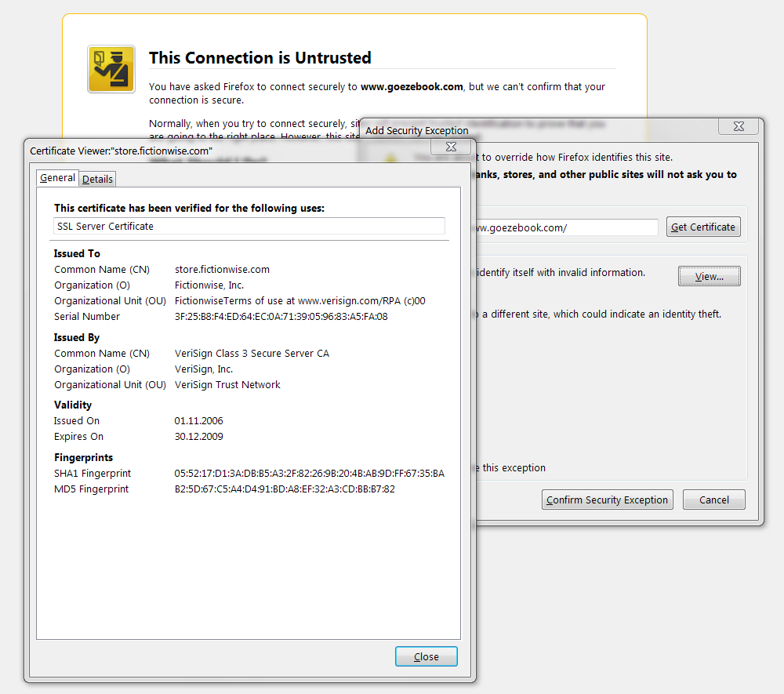
Task: Click the Fingerprints section heading
Action: (84, 457)
